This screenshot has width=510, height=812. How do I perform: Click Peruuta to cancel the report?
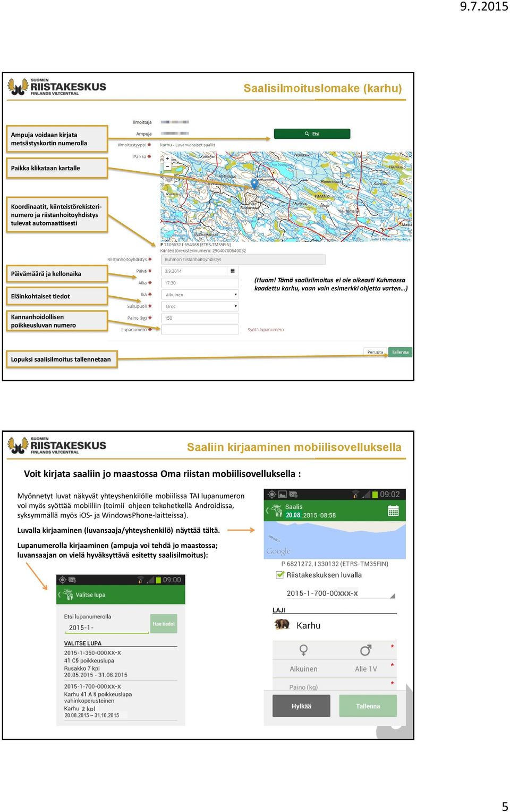coord(375,352)
